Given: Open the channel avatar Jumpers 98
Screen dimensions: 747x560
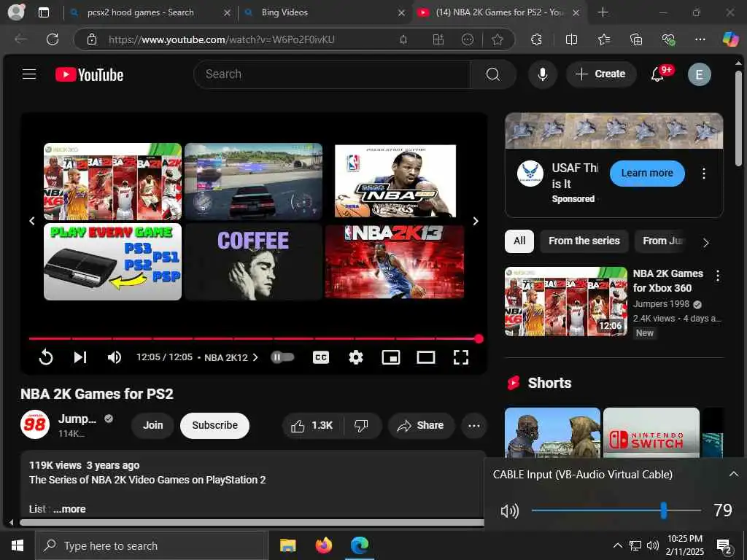Looking at the screenshot, I should click(35, 424).
